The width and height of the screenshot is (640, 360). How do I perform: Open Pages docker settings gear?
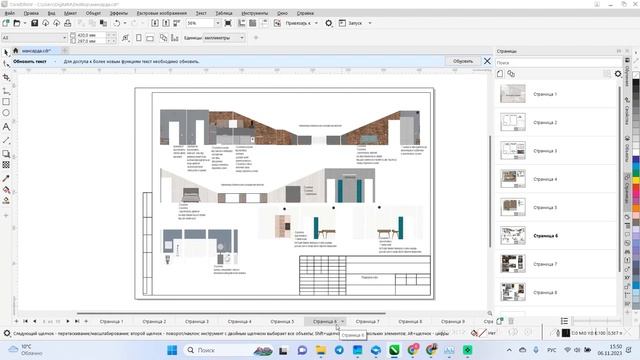pyautogui.click(x=618, y=74)
